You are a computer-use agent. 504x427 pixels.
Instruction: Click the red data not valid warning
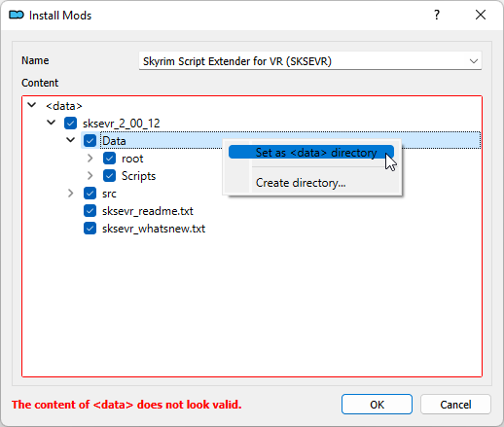126,405
